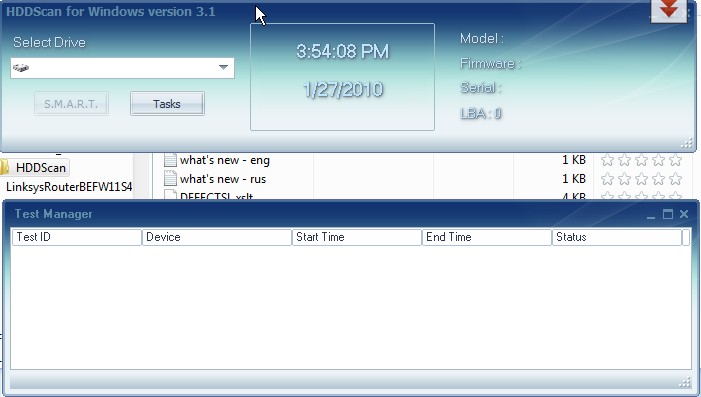Click the empty drive selection field
701x397 pixels.
click(x=122, y=68)
